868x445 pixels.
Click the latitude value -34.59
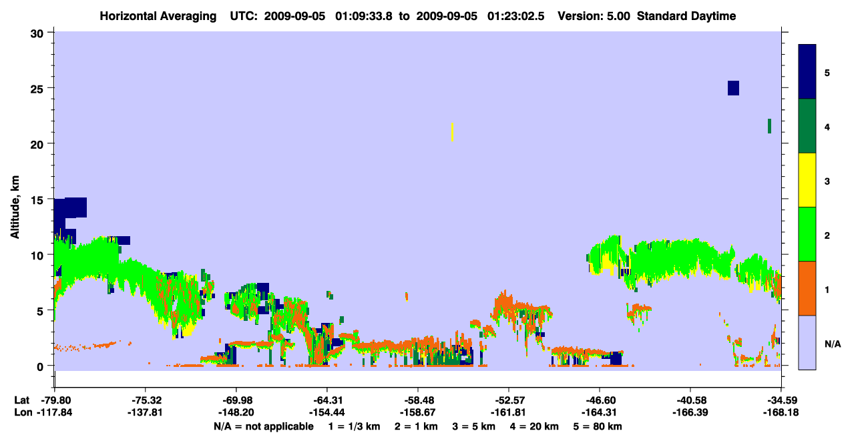pos(781,400)
